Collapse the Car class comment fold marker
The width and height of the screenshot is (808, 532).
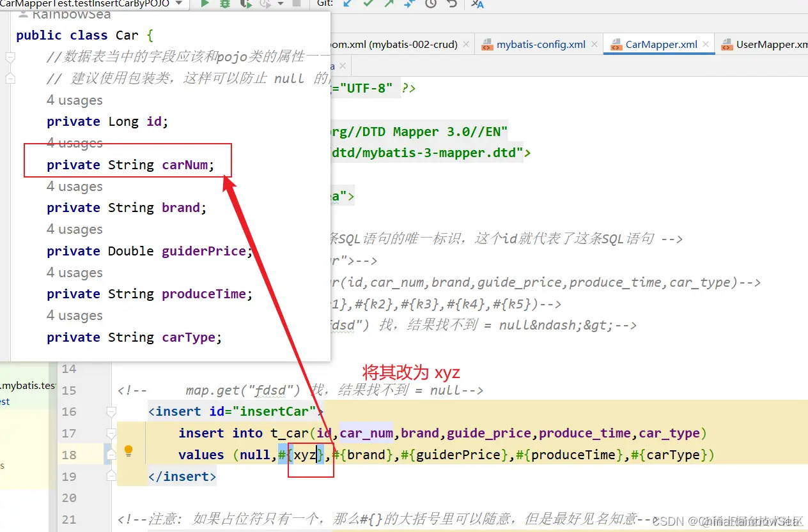pos(10,57)
